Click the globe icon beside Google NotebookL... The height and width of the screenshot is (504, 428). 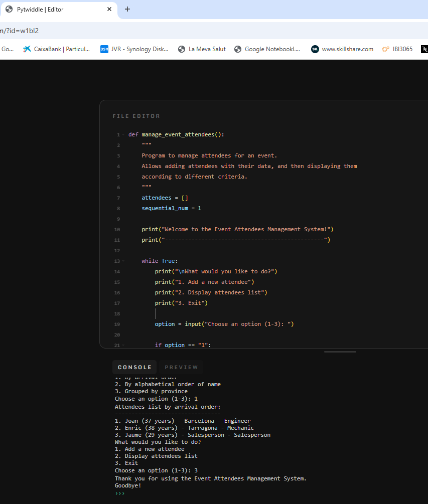(x=238, y=49)
